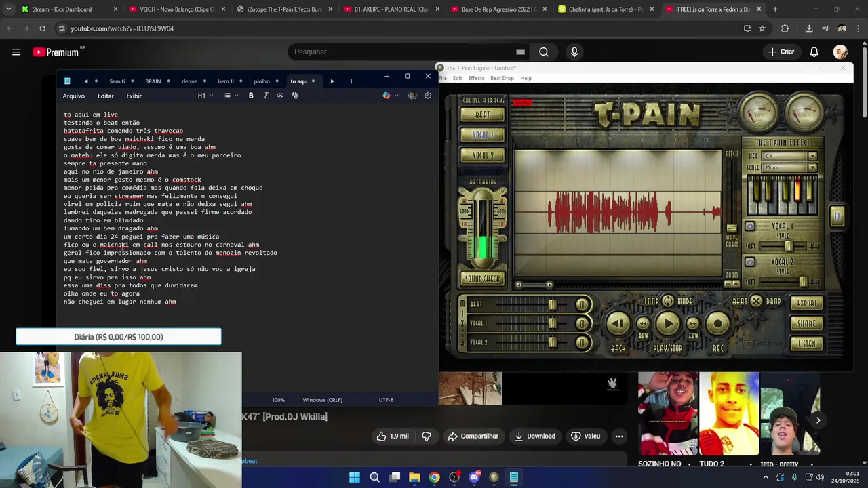Toggle bold formatting in Notepad

[x=251, y=96]
